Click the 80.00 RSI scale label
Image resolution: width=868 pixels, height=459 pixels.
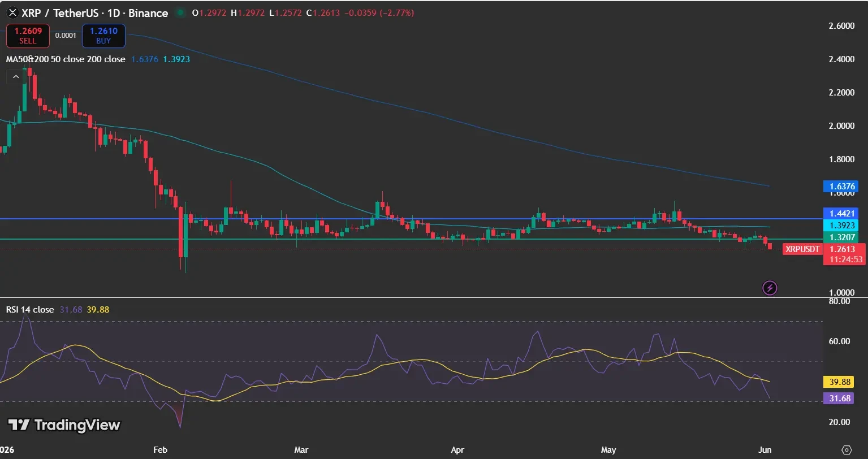click(839, 301)
